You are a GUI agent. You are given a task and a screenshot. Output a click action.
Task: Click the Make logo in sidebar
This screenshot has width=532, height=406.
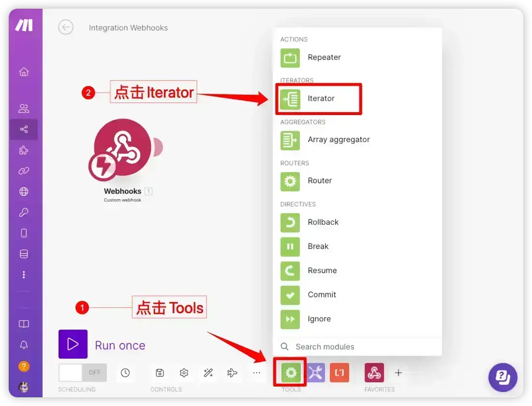[x=24, y=25]
